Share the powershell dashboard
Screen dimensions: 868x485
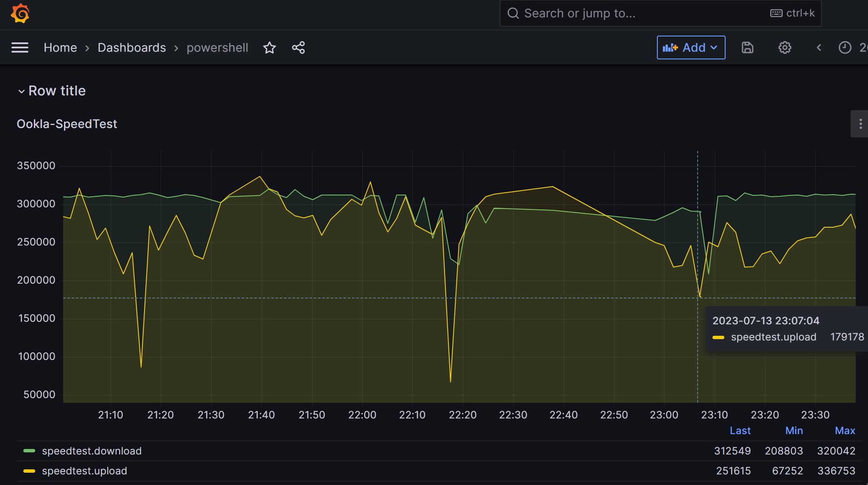(x=298, y=47)
